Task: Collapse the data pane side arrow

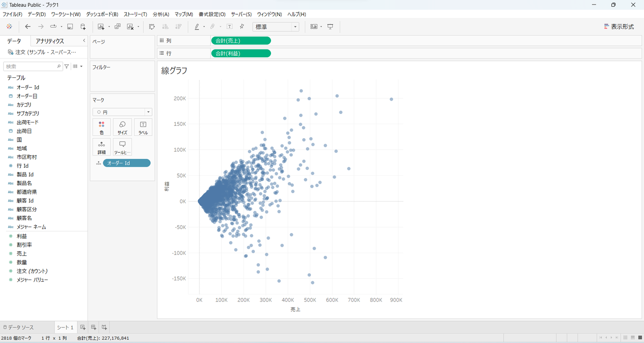Action: click(84, 41)
